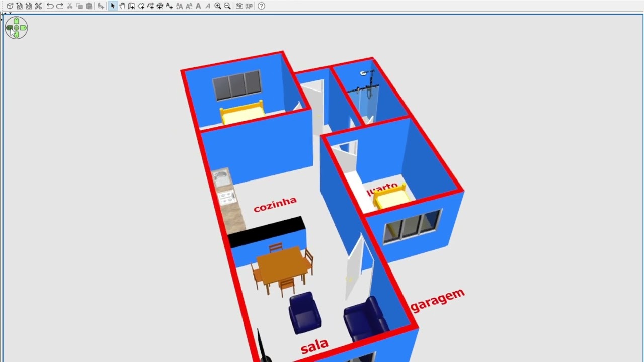
Task: Click the Create video camera icon
Action: coord(249,6)
